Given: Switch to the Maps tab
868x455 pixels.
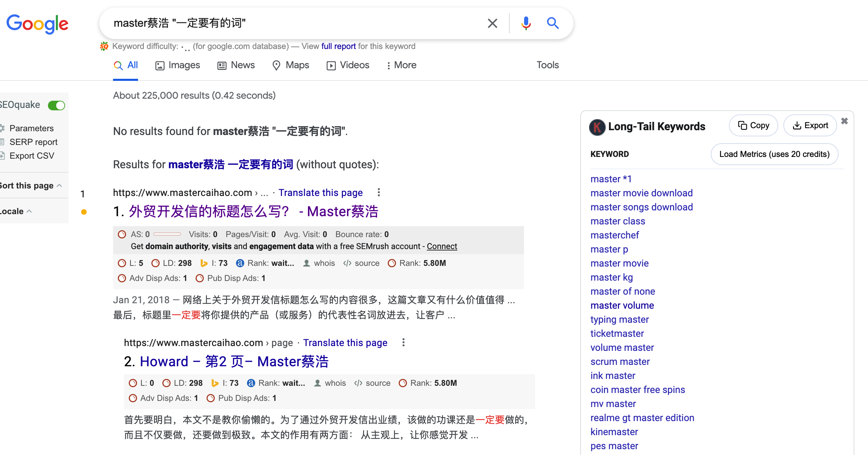Looking at the screenshot, I should point(290,65).
